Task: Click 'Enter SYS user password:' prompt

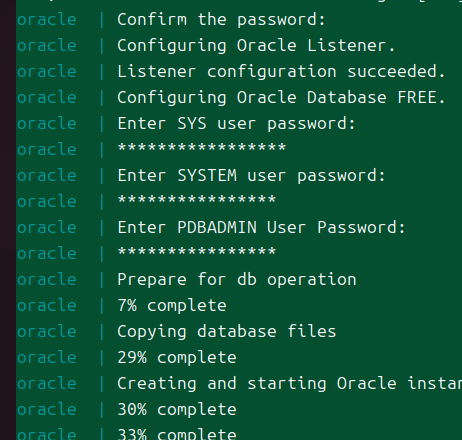Action: click(236, 124)
